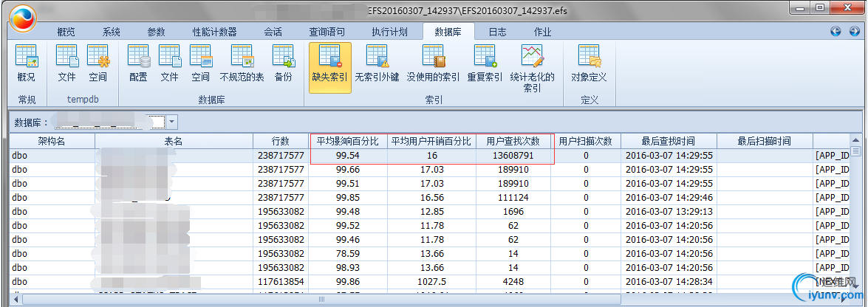868x307 pixels.
Task: Select cell with value 12.85
Action: 431,211
